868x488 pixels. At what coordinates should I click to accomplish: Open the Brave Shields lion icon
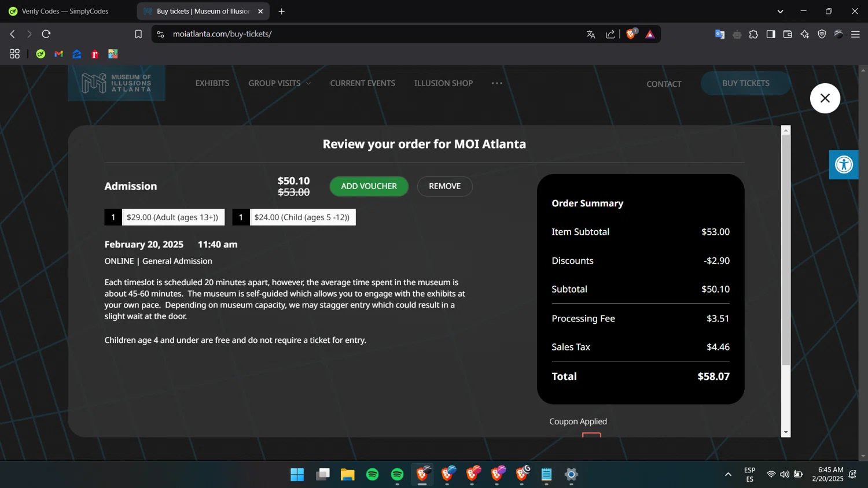631,34
